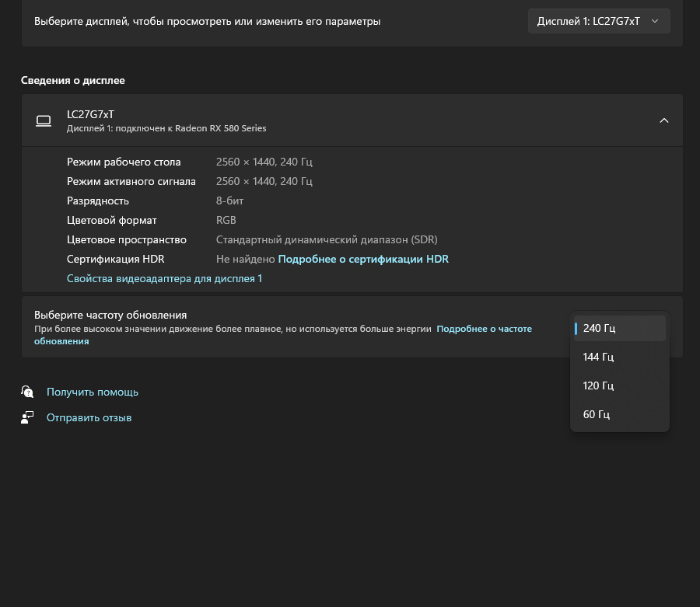Follow Подробнее о частоте обновления link
The height and width of the screenshot is (607, 700).
click(484, 329)
